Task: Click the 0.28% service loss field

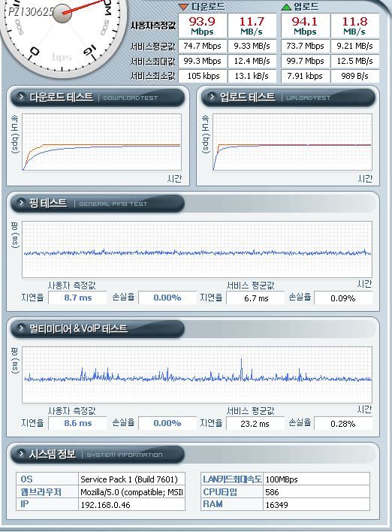Action: [x=343, y=424]
